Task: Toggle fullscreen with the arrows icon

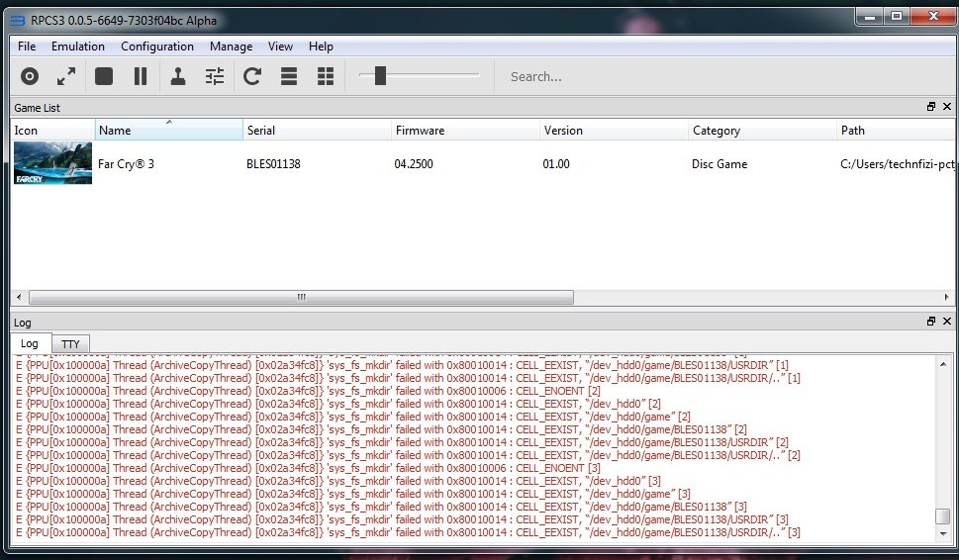Action: [66, 76]
